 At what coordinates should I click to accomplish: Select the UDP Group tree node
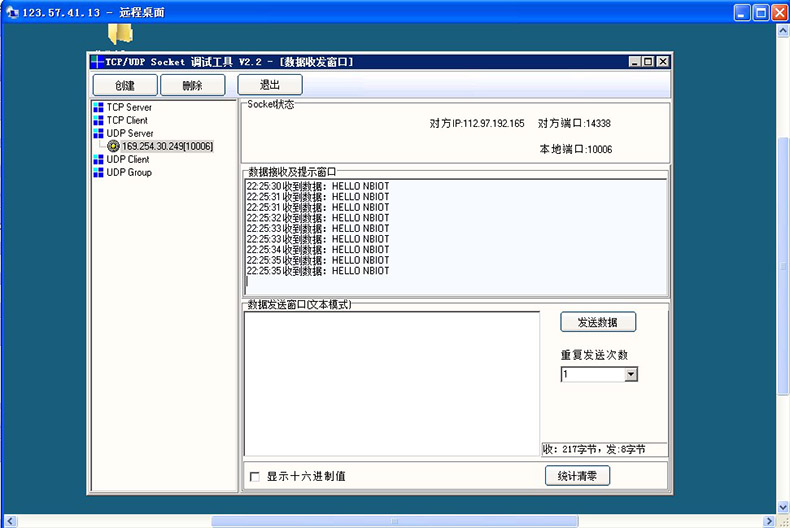[x=129, y=172]
